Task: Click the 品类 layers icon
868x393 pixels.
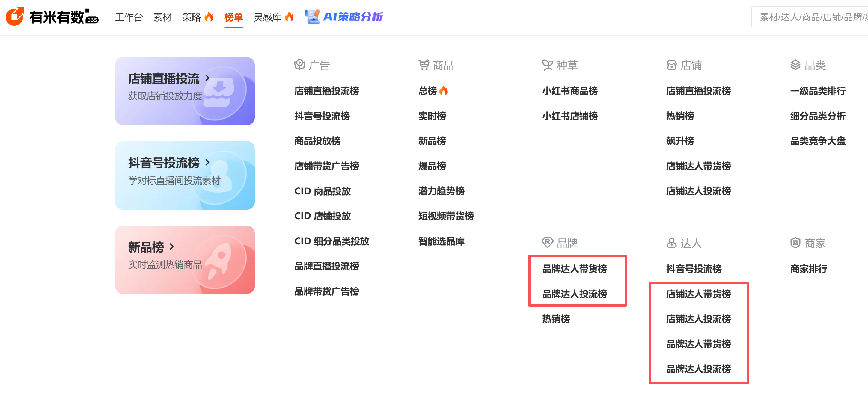Action: (x=795, y=65)
